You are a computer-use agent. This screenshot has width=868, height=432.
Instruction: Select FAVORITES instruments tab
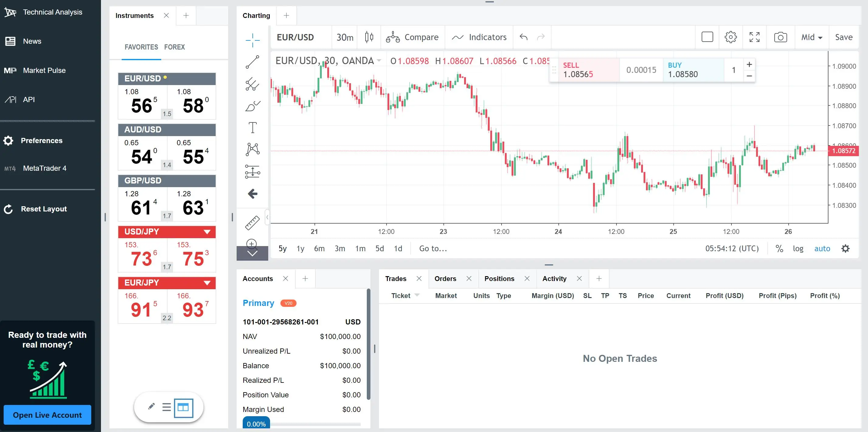[x=141, y=47]
